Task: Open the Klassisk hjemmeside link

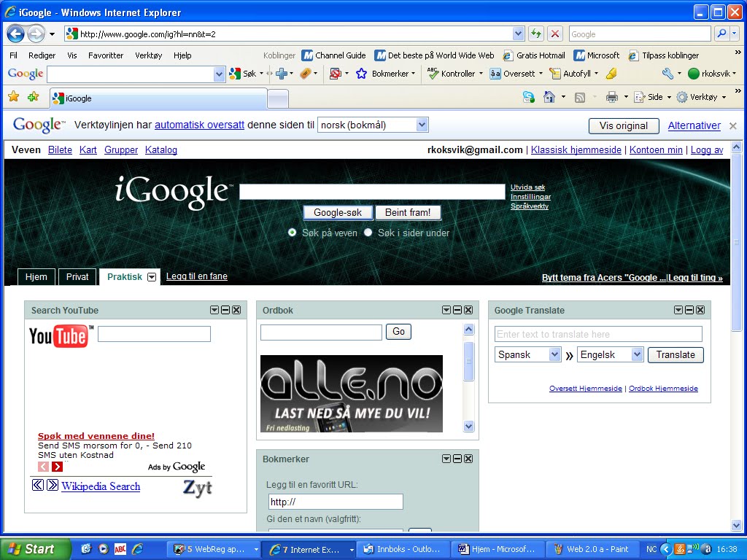Action: tap(576, 150)
